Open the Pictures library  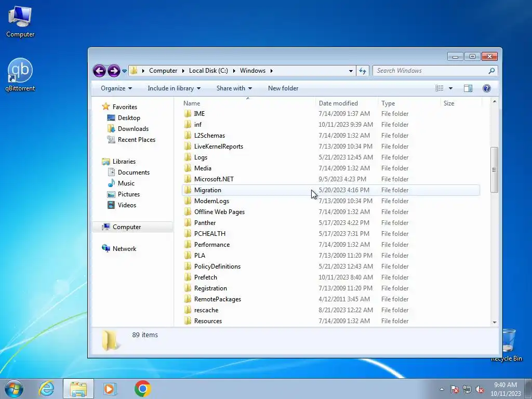tap(123, 194)
